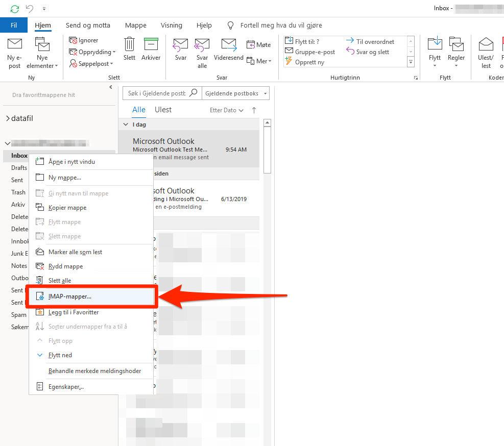The image size is (504, 446).
Task: Click the Slett trash can icon
Action: coord(129,44)
